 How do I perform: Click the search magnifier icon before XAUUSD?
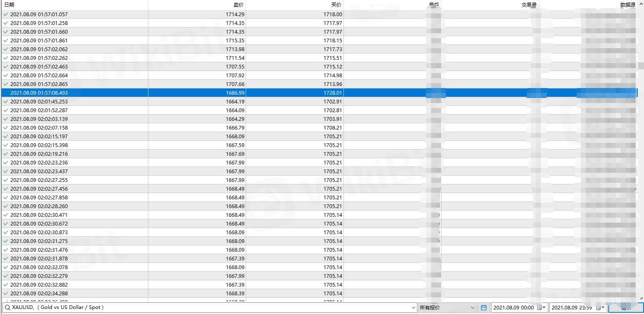7,308
